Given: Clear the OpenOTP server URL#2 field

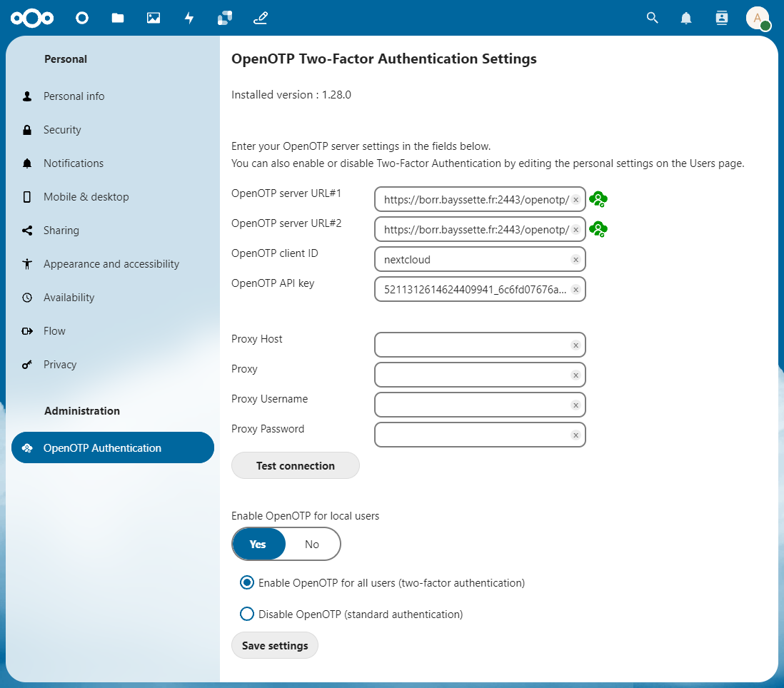Looking at the screenshot, I should pos(576,229).
